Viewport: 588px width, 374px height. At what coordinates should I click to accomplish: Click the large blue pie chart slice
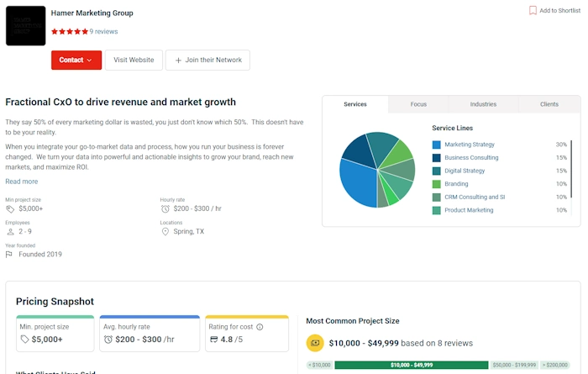[x=358, y=184]
